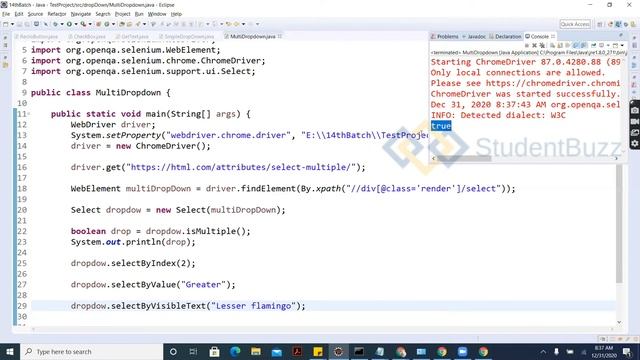Open the Run menu

click(x=139, y=14)
